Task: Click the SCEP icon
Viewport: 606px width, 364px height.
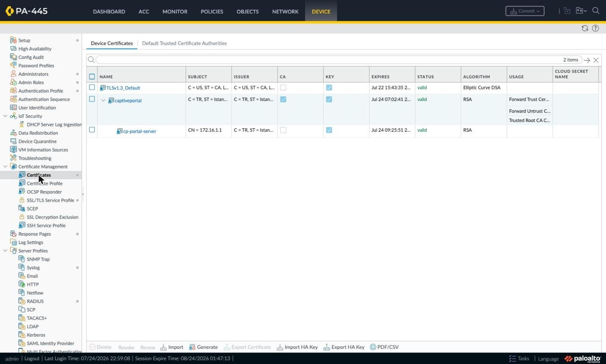Action: [x=22, y=208]
